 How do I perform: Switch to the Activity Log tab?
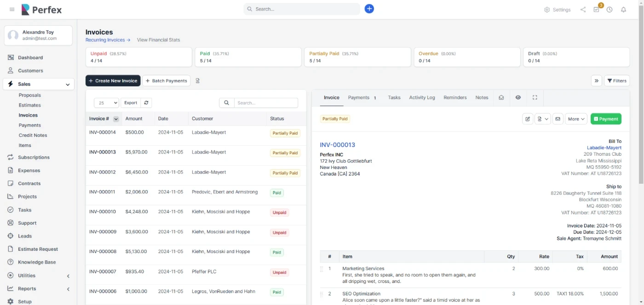coord(422,97)
